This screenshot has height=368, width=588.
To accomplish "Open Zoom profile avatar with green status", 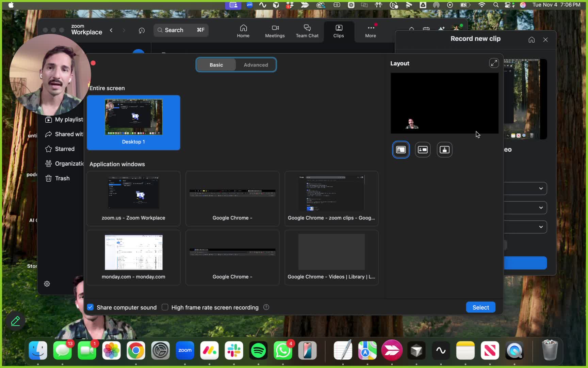I will point(457,29).
